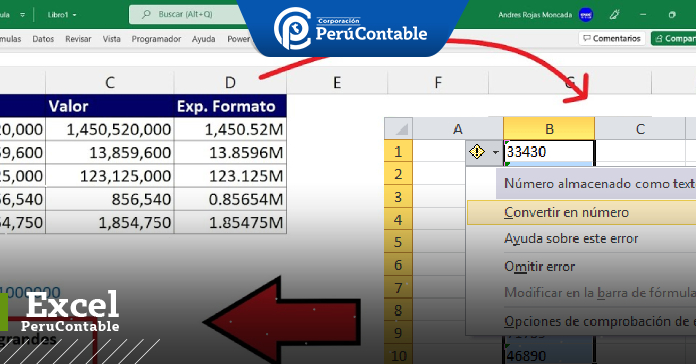Select row 4 header in inset sheet
The width and height of the screenshot is (696, 364).
(398, 219)
